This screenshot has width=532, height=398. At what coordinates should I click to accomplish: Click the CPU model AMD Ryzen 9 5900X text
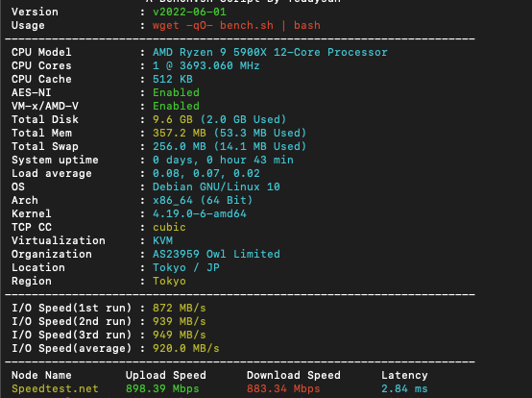click(x=209, y=52)
